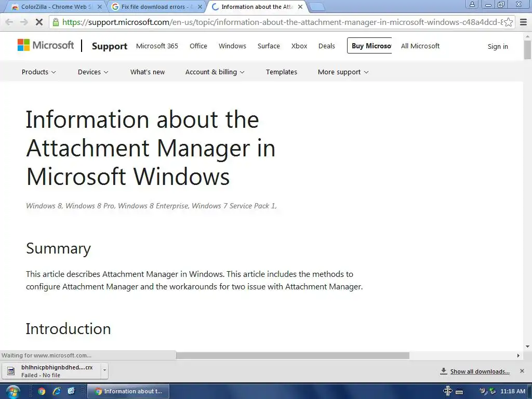
Task: Expand the Products dropdown
Action: [x=38, y=72]
